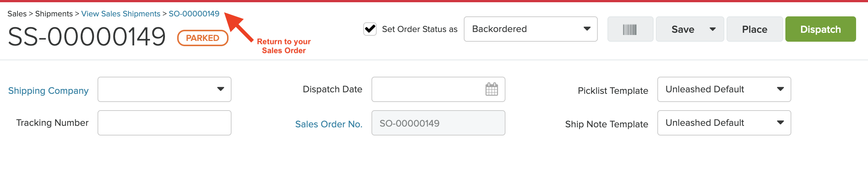Go to SO-00000149 breadcrumb link
868x169 pixels.
[x=194, y=14]
